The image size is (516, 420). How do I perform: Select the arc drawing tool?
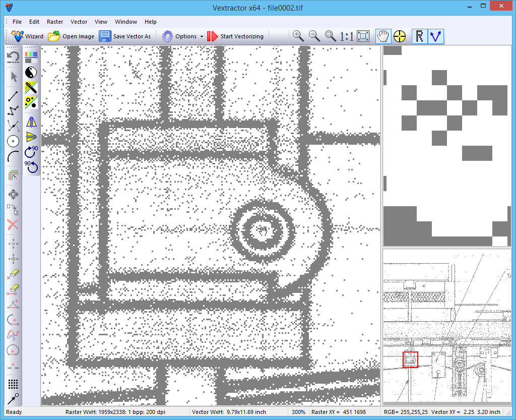click(14, 157)
